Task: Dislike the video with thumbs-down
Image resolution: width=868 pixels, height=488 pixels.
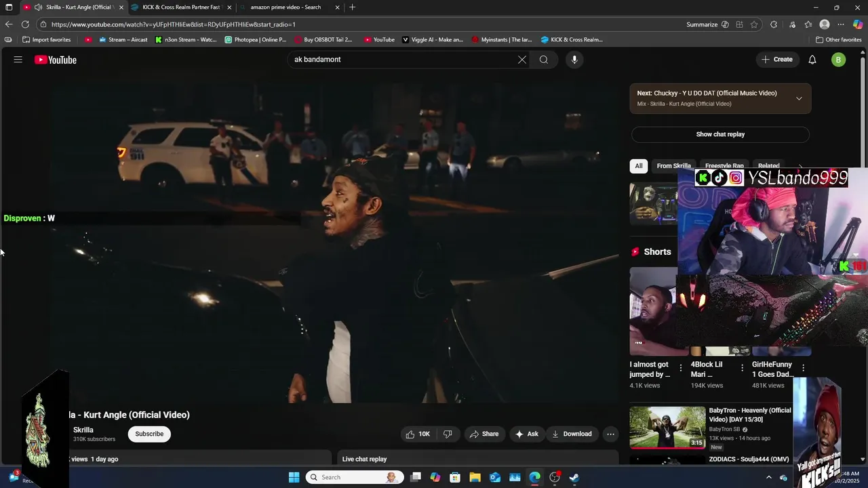Action: coord(448,434)
